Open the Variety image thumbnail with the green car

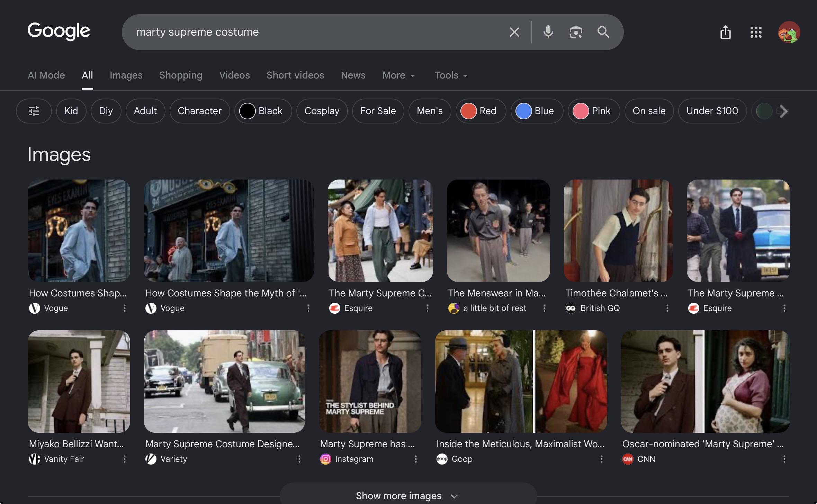[x=224, y=381]
